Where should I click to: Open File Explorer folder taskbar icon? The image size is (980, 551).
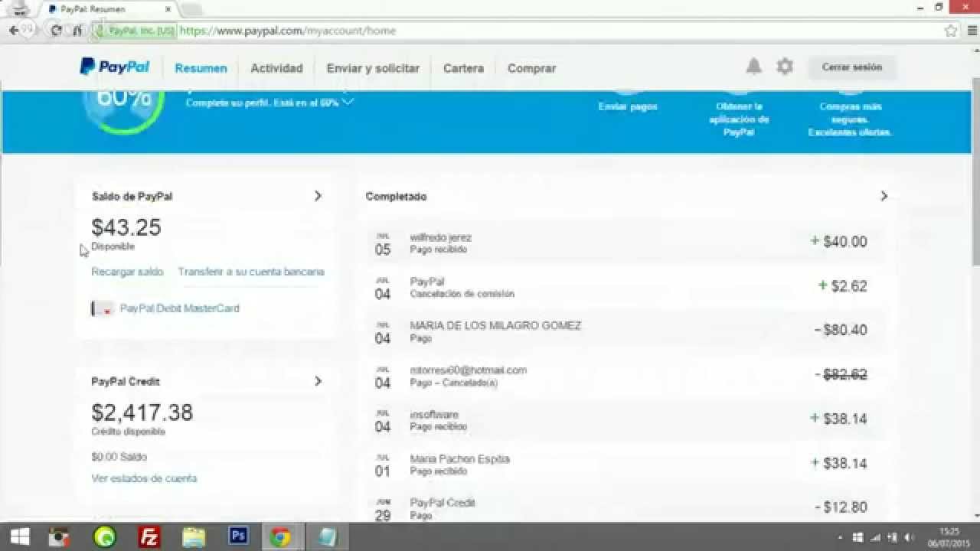pos(194,536)
